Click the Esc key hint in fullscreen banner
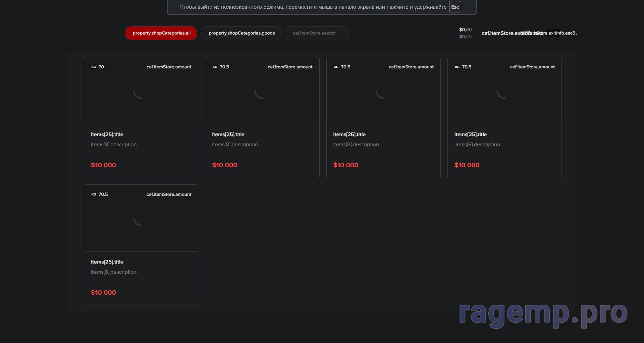This screenshot has height=343, width=644. [455, 7]
